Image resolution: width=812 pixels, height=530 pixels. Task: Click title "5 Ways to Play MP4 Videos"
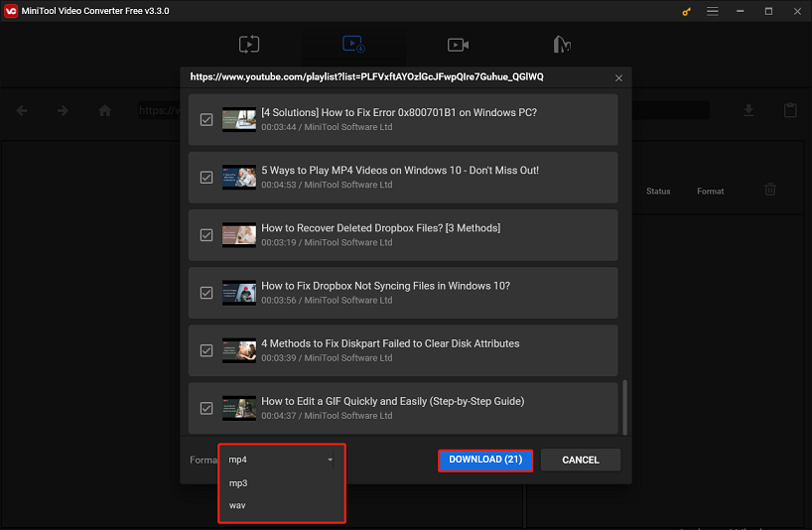coord(400,171)
